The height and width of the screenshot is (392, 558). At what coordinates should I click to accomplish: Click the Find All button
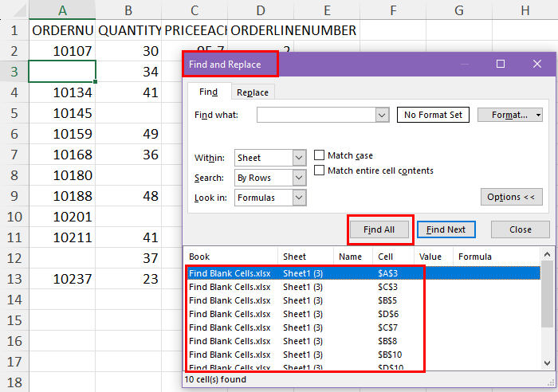click(379, 229)
